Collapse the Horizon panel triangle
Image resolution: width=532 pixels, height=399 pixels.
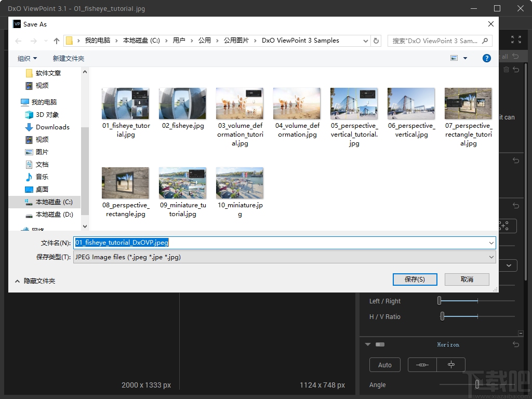coord(368,344)
